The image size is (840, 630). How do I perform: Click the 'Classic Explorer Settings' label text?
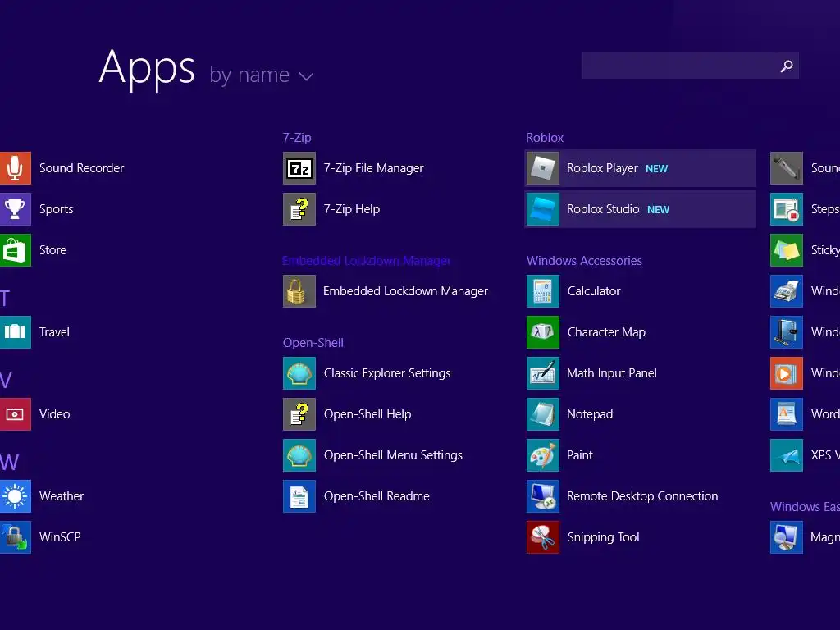coord(387,373)
